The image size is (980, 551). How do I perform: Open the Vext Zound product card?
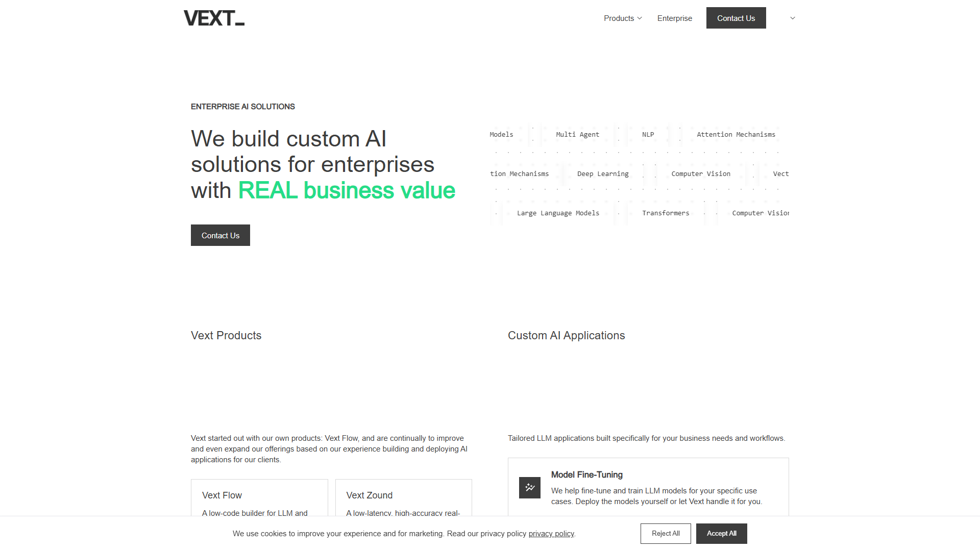coord(404,498)
